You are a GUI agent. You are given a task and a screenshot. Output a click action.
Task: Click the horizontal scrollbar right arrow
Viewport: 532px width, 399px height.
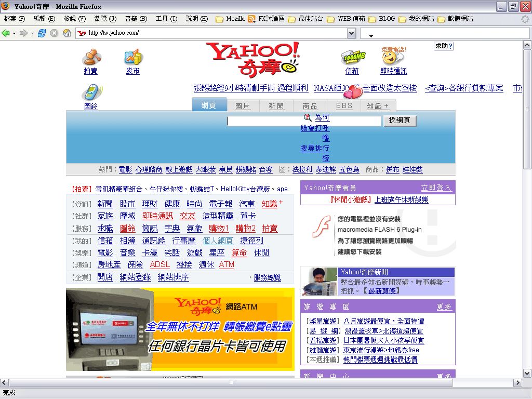517,383
